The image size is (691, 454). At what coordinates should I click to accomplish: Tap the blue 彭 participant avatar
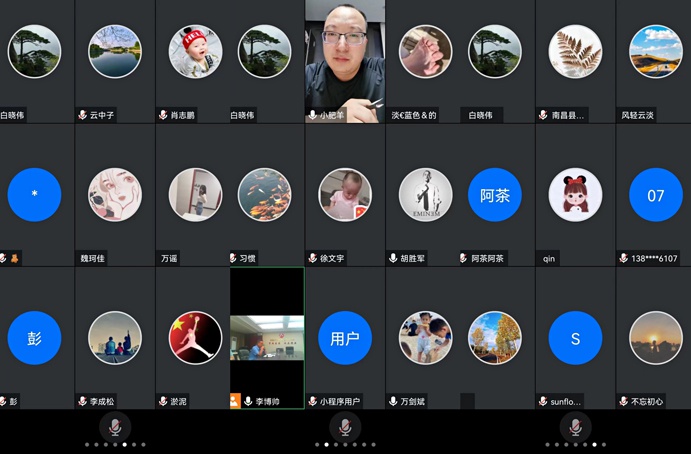tap(34, 338)
